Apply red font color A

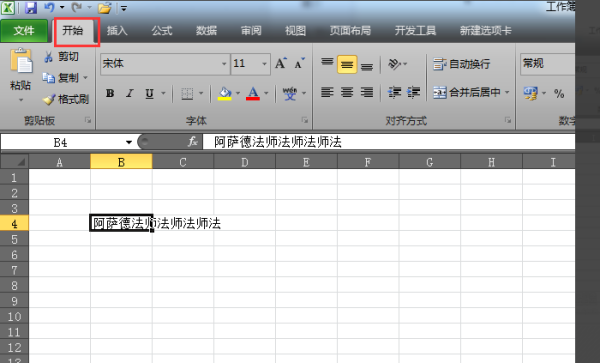(x=253, y=93)
